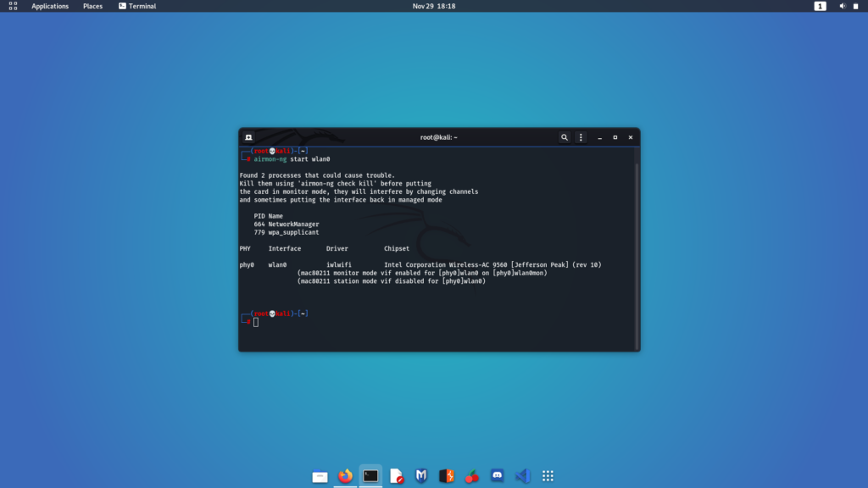Viewport: 868px width, 488px height.
Task: Launch Discord from the dock
Action: pos(497,476)
